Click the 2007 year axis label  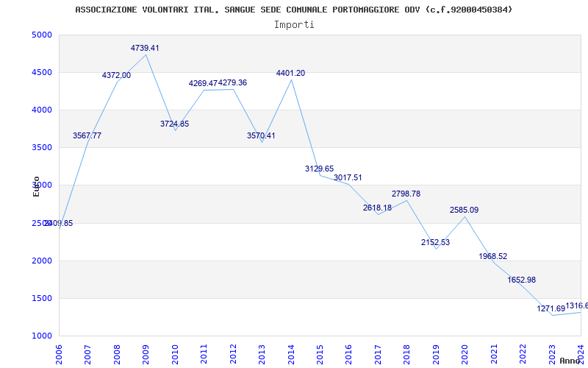tap(87, 354)
